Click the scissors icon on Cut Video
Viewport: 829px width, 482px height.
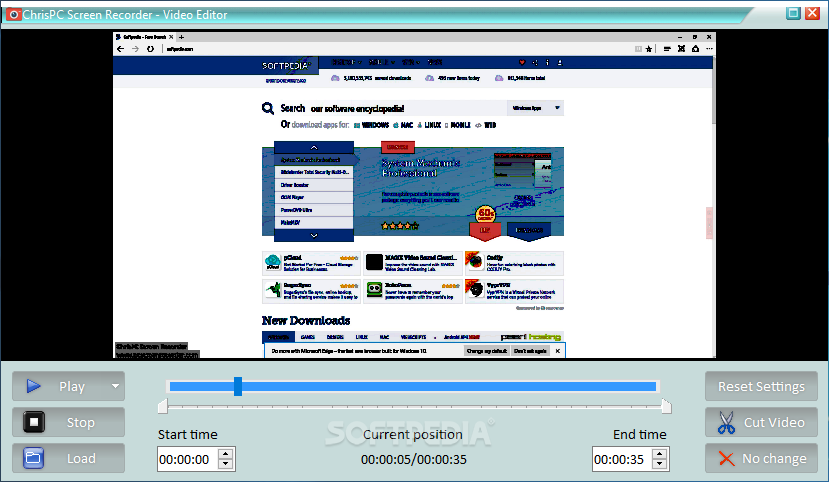726,423
